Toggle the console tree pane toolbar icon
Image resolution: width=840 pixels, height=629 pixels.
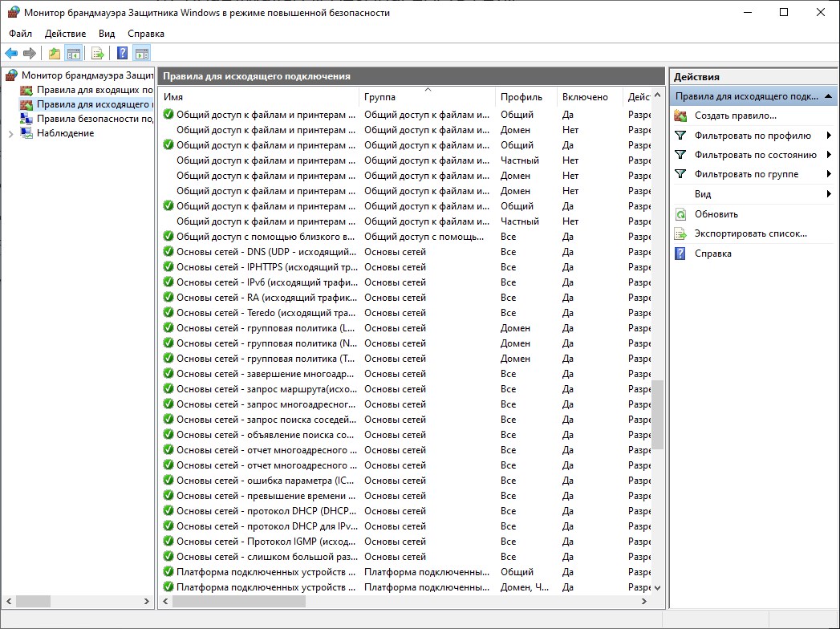tap(73, 54)
